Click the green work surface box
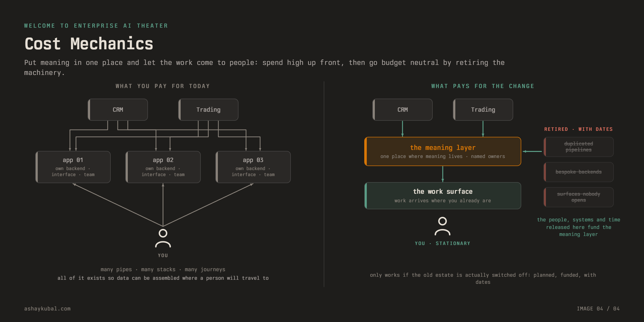The width and height of the screenshot is (644, 322). pyautogui.click(x=443, y=196)
